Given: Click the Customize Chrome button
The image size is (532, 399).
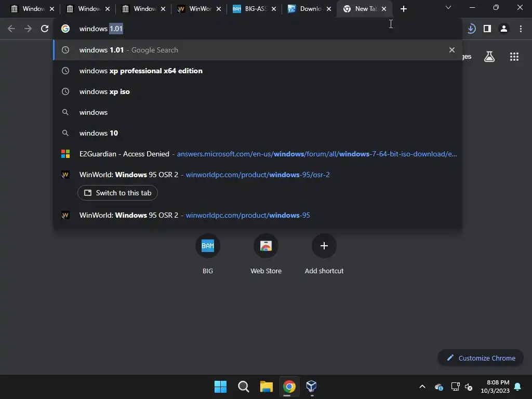Looking at the screenshot, I should (x=481, y=358).
